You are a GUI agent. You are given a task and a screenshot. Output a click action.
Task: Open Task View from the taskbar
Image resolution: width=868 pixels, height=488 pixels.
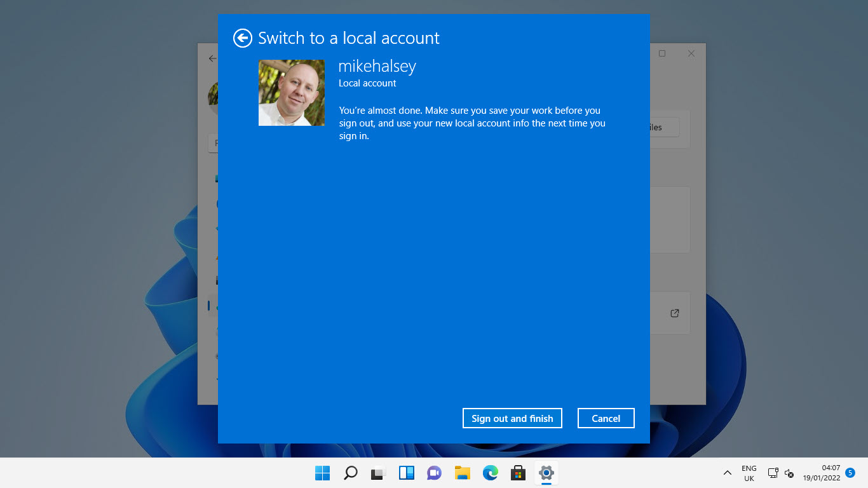[379, 473]
